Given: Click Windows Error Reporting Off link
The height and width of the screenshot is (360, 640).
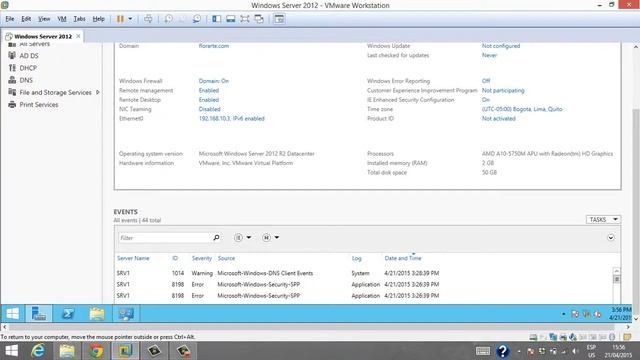Looking at the screenshot, I should [x=486, y=81].
